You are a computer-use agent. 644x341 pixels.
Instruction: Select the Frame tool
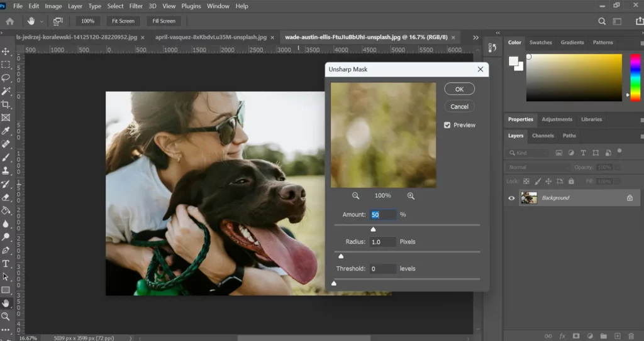pos(6,117)
